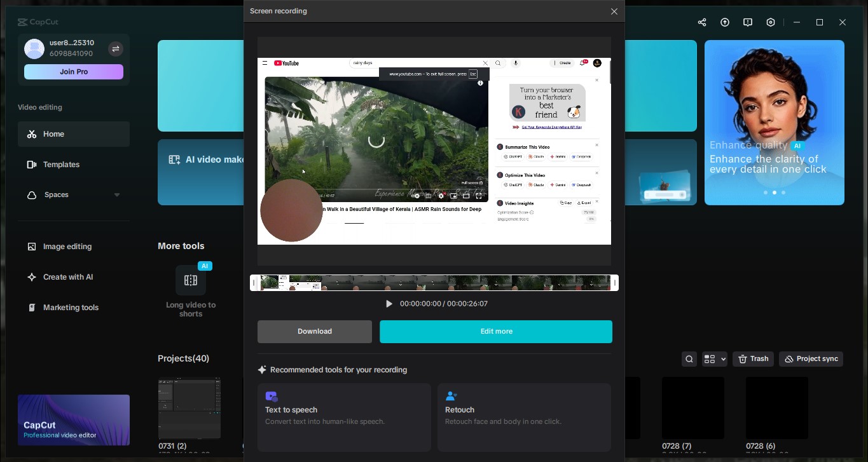This screenshot has width=868, height=462.
Task: Click the upload arrow icon in title bar
Action: (725, 22)
